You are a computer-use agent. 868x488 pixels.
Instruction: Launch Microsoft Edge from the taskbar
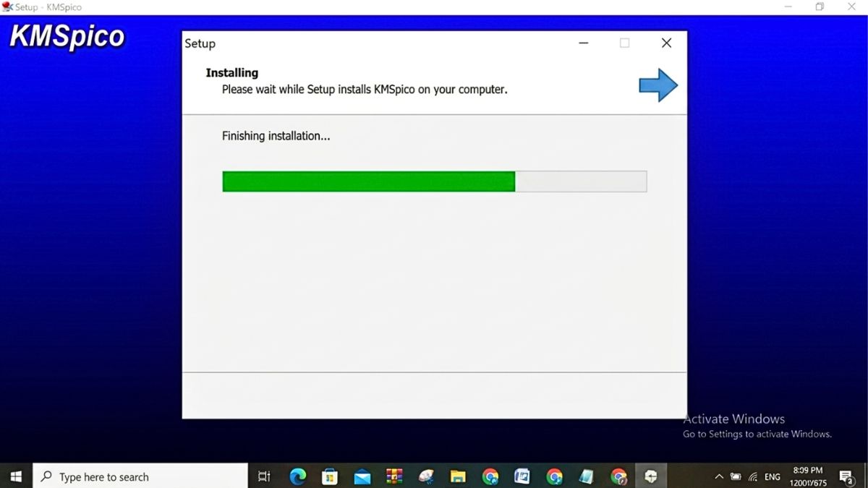tap(297, 476)
